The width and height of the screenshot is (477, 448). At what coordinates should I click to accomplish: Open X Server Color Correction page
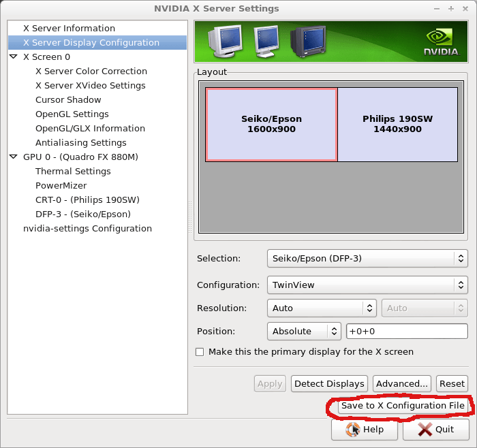pos(91,71)
